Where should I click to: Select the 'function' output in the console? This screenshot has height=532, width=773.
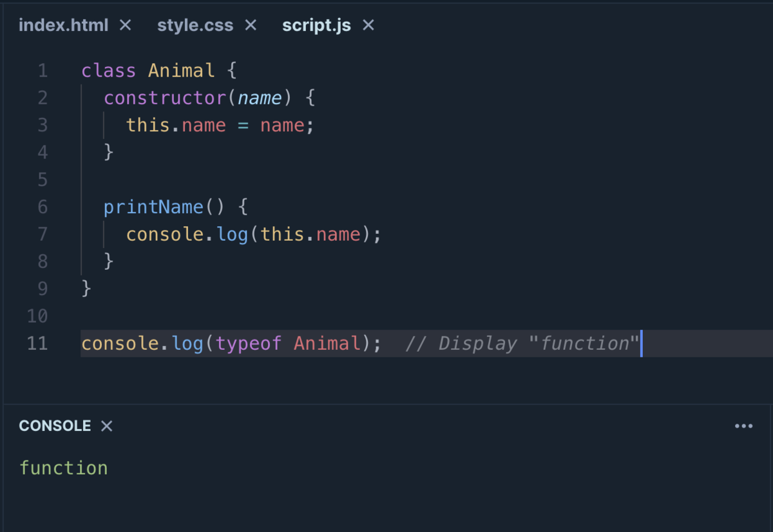[64, 468]
